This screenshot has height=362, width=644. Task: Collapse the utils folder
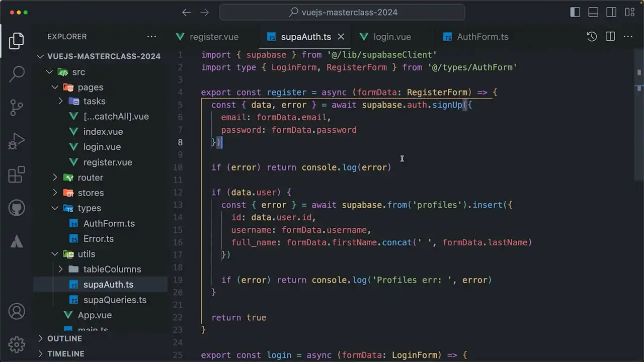[101, 254]
